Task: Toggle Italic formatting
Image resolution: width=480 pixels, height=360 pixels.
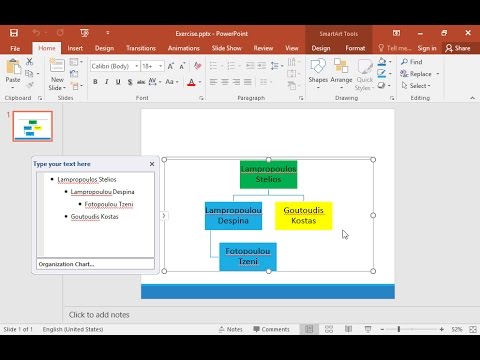Action: [107, 82]
